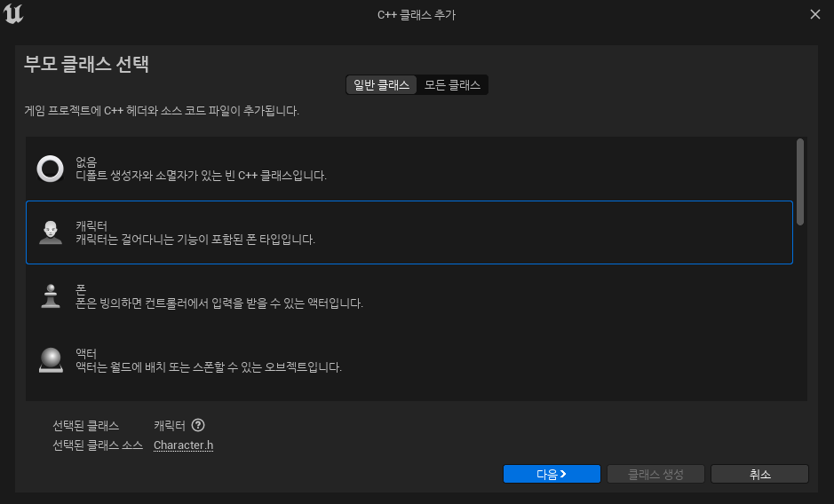Open help icon next to 캐릭터

coord(198,425)
